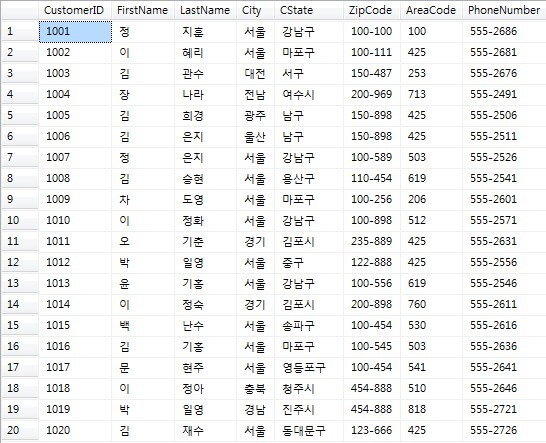
Task: Select the CustomerID column header
Action: coord(75,10)
